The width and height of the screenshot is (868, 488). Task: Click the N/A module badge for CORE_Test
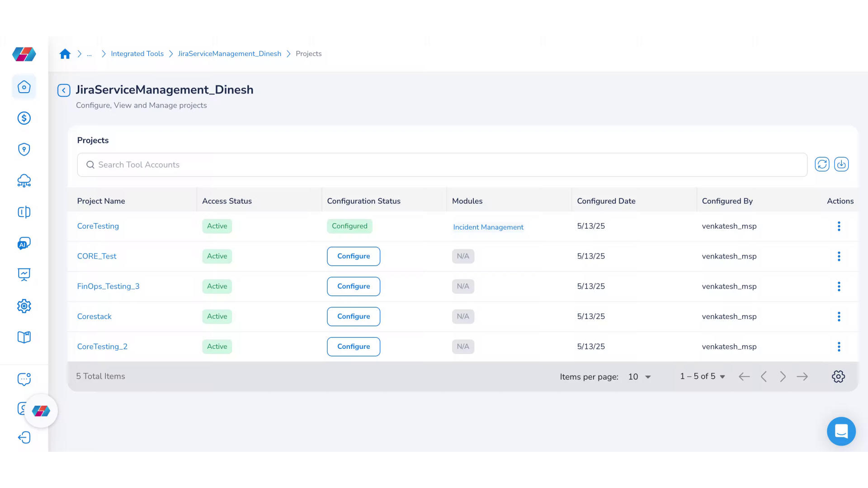point(463,256)
